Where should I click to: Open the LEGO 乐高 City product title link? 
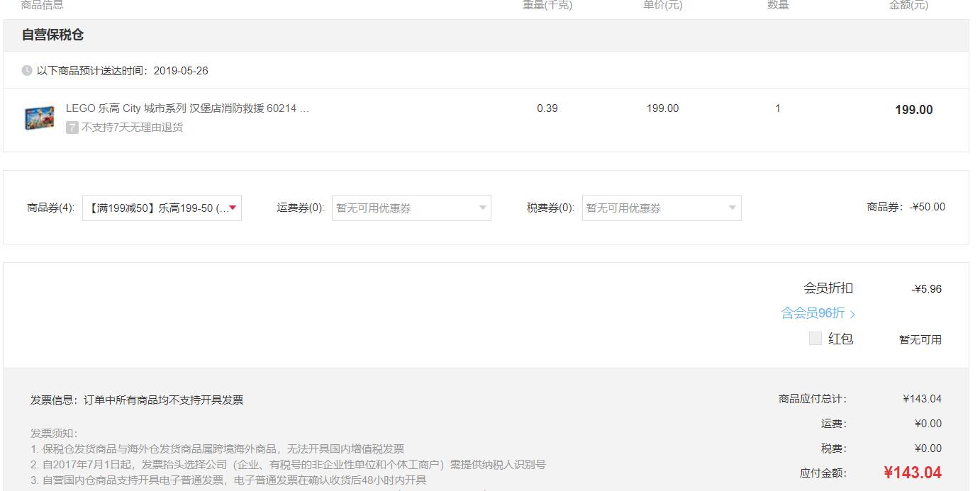pyautogui.click(x=188, y=108)
